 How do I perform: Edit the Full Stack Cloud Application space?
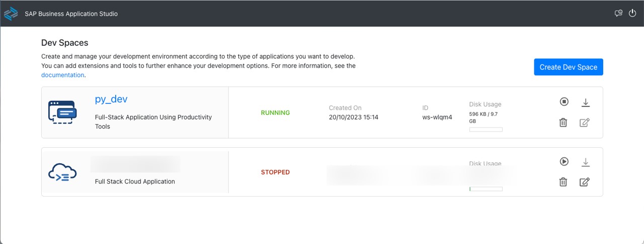tap(584, 182)
